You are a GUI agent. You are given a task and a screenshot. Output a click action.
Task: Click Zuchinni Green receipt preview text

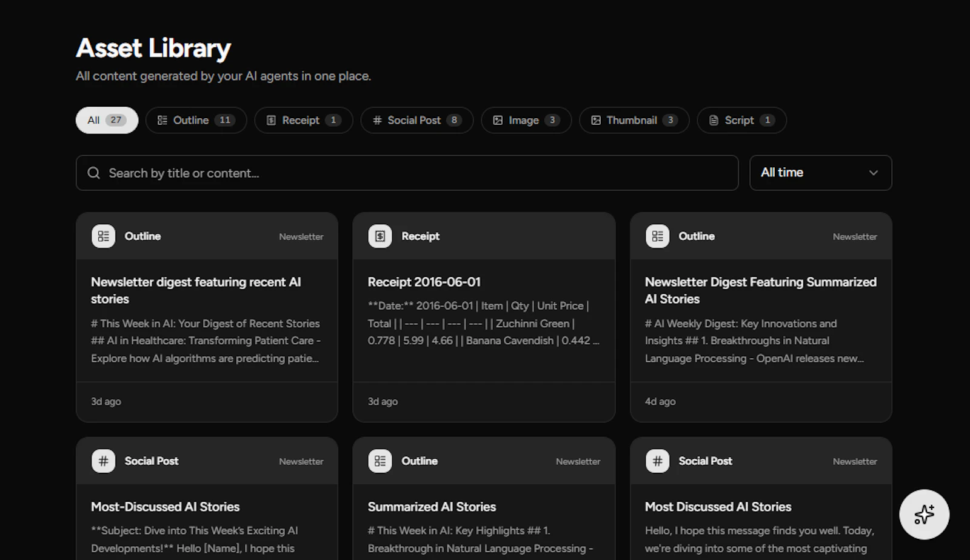[x=483, y=323]
